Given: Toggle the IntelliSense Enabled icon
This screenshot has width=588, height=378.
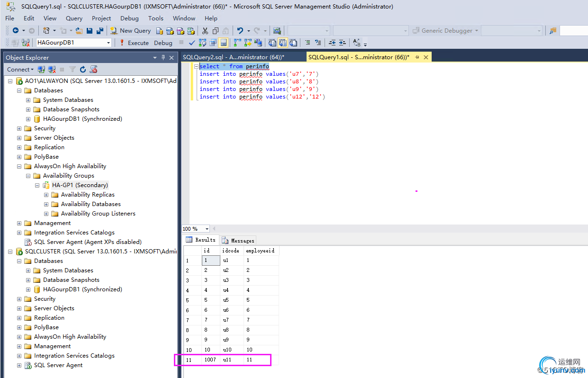Looking at the screenshot, I should coord(223,43).
